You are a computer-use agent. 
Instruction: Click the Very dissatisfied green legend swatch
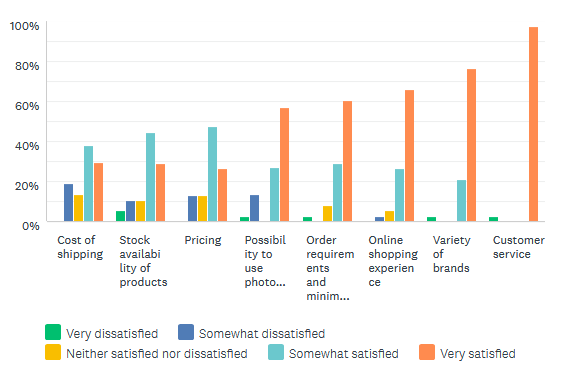pyautogui.click(x=53, y=332)
